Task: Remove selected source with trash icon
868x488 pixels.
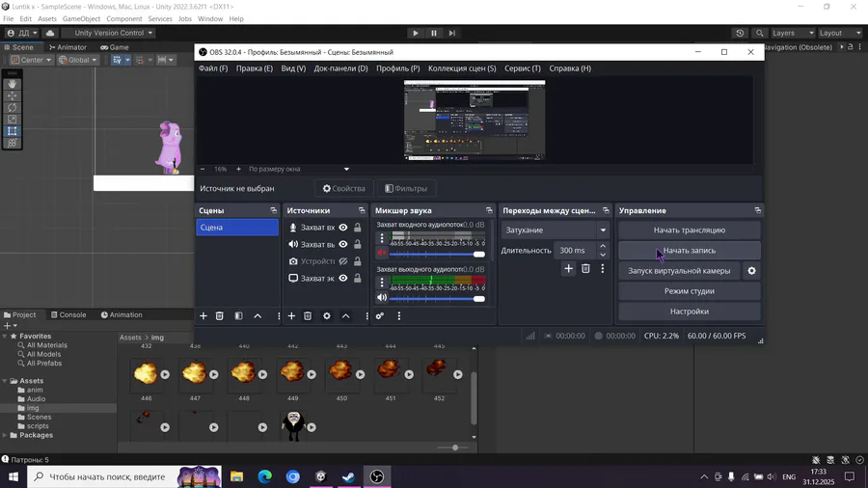Action: pos(308,316)
